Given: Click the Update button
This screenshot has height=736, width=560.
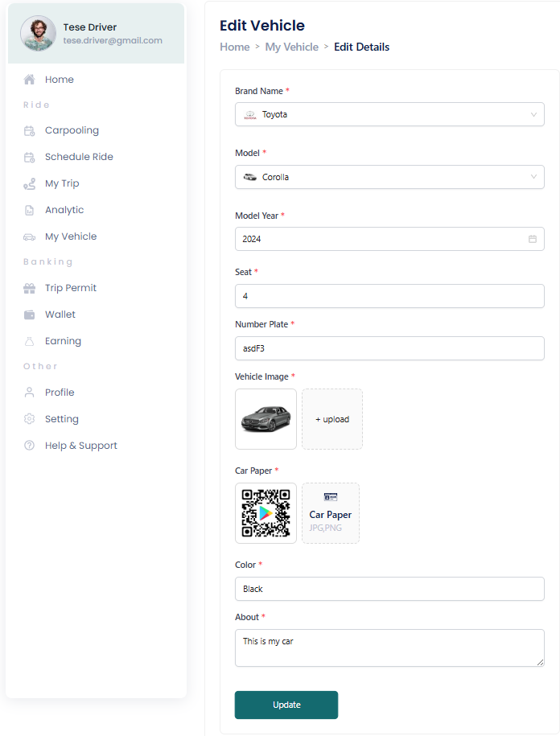Looking at the screenshot, I should point(286,705).
